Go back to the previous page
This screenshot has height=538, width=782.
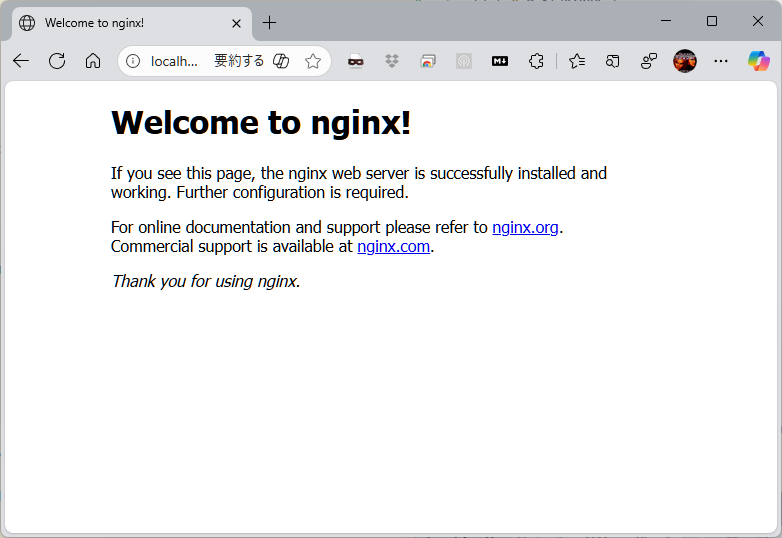tap(21, 61)
